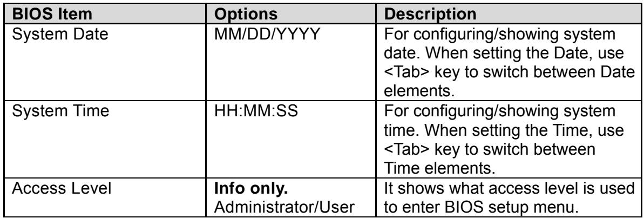Click the Administrator/User option text
The image size is (644, 218).
pyautogui.click(x=285, y=205)
